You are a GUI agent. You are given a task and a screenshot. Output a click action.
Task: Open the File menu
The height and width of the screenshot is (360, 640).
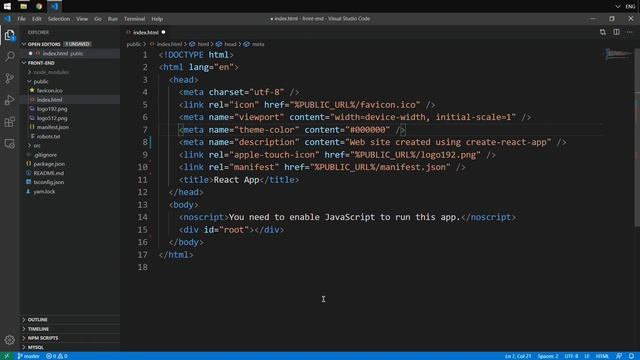21,19
